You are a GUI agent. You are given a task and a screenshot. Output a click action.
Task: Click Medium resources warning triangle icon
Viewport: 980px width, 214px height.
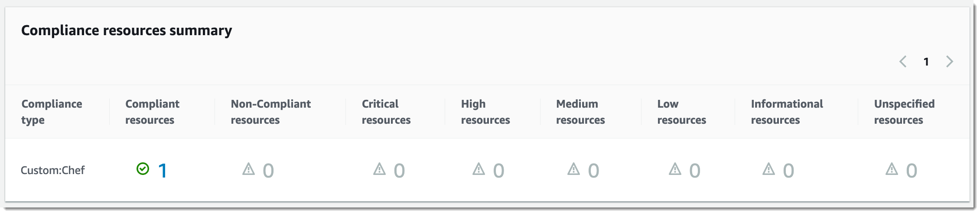tap(574, 169)
